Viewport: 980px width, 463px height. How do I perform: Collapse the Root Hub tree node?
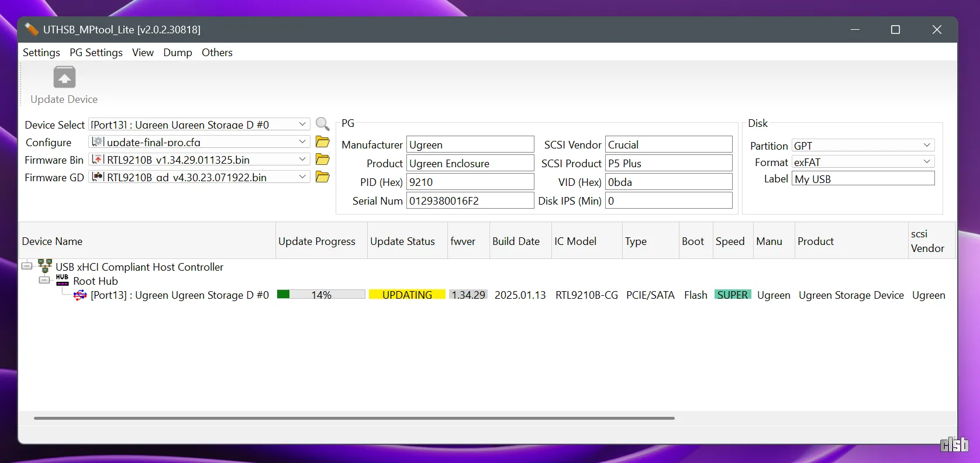point(44,280)
